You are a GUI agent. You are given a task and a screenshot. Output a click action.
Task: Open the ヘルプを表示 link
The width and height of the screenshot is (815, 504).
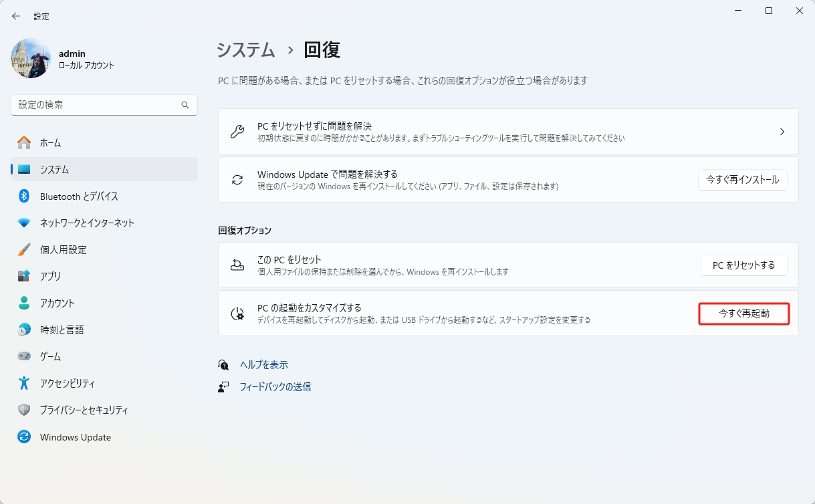(263, 364)
